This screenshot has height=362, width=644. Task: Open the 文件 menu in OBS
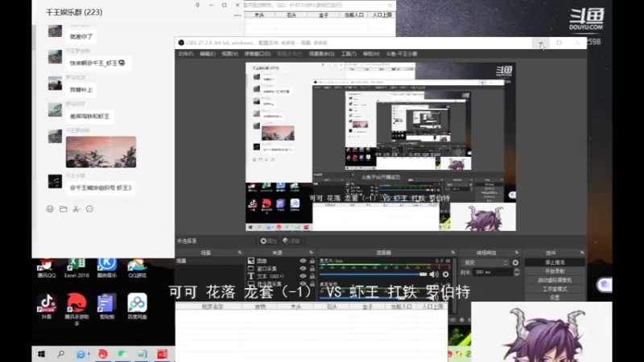186,54
